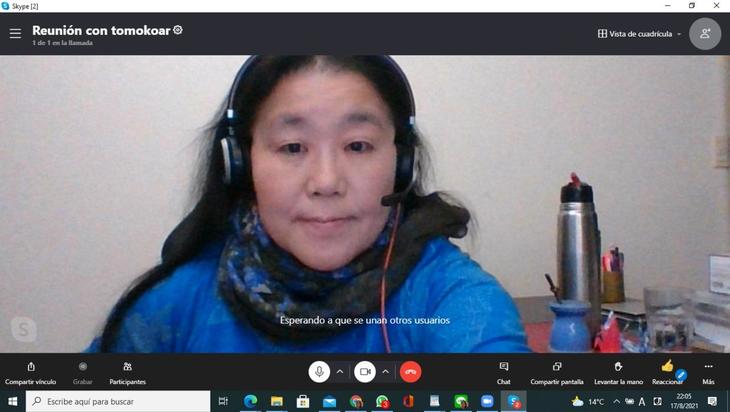The image size is (730, 412).
Task: Open meeting settings gear next to title
Action: 178,30
